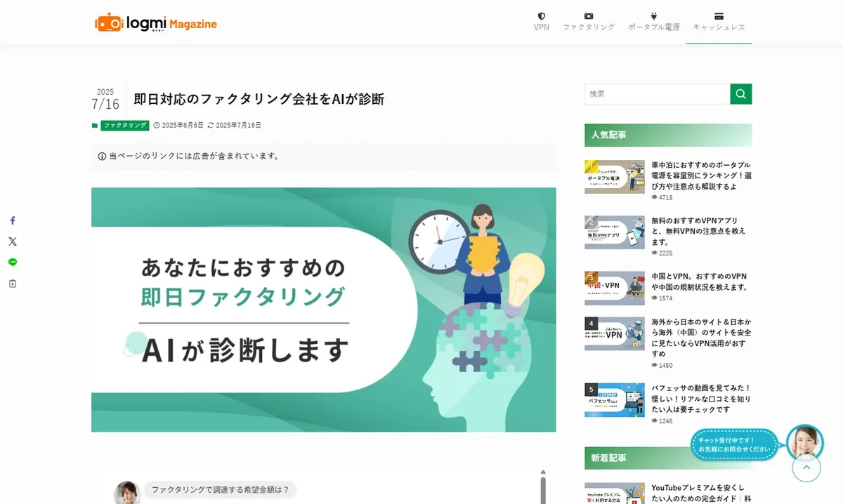This screenshot has width=843, height=504.
Task: Click the AI diagnosis hero banner image
Action: (323, 310)
